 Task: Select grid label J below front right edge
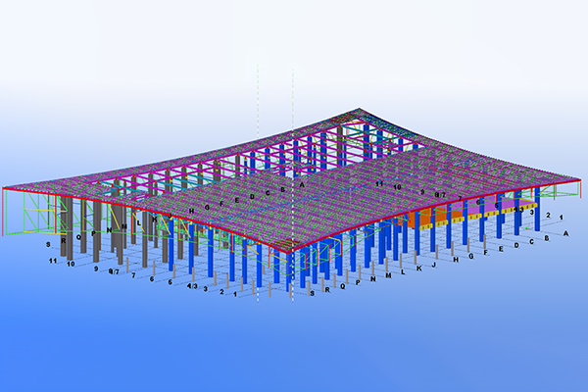[432, 264]
